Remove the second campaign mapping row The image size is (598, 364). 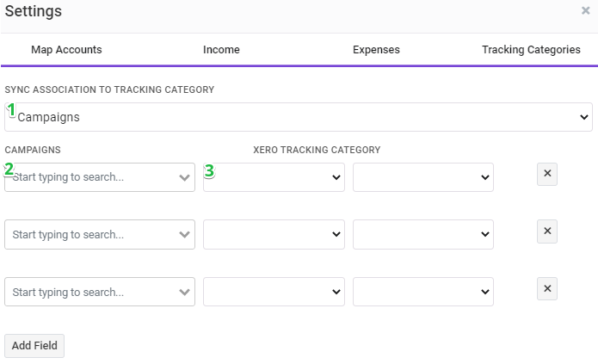(547, 231)
